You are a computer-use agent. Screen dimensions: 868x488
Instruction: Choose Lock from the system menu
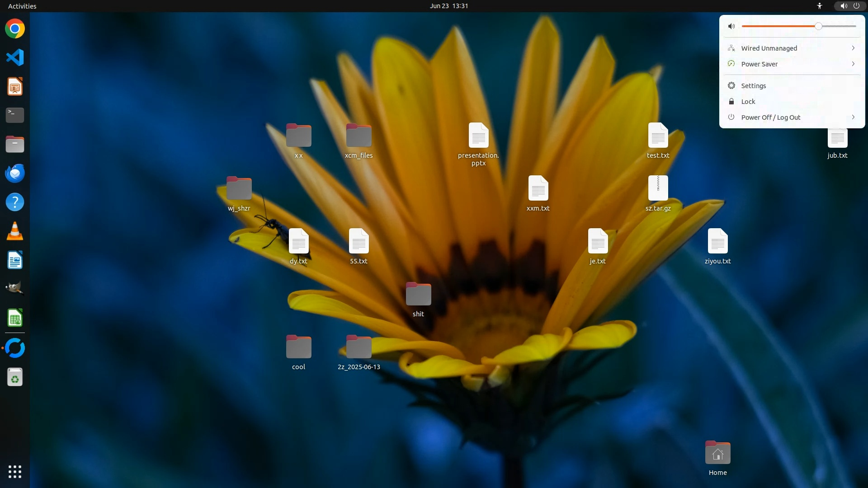coord(748,102)
